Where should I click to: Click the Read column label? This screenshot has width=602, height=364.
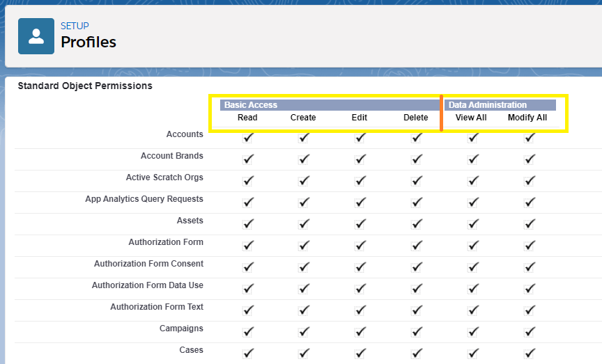point(247,118)
